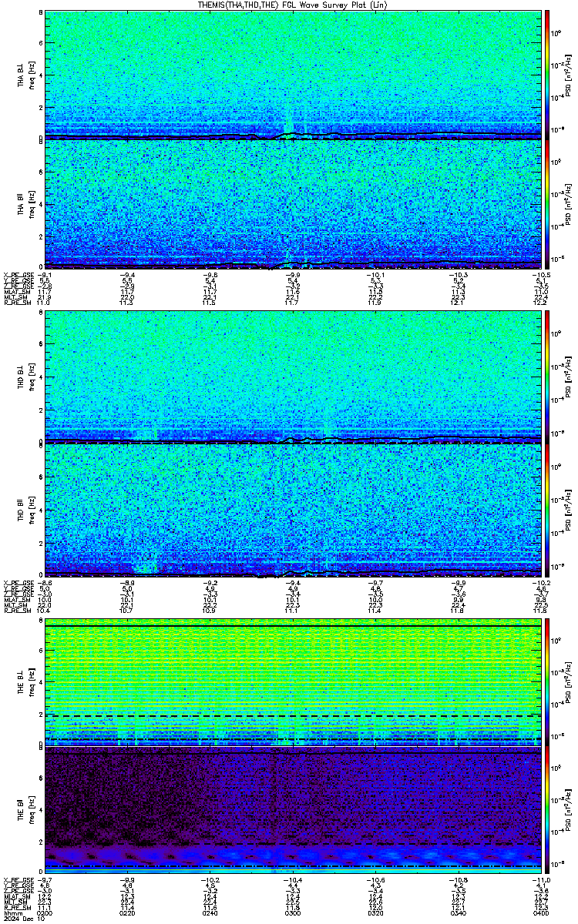Click the THA B-perpendicular spectrogram panel
The width and height of the screenshot is (578, 924).
point(293,74)
